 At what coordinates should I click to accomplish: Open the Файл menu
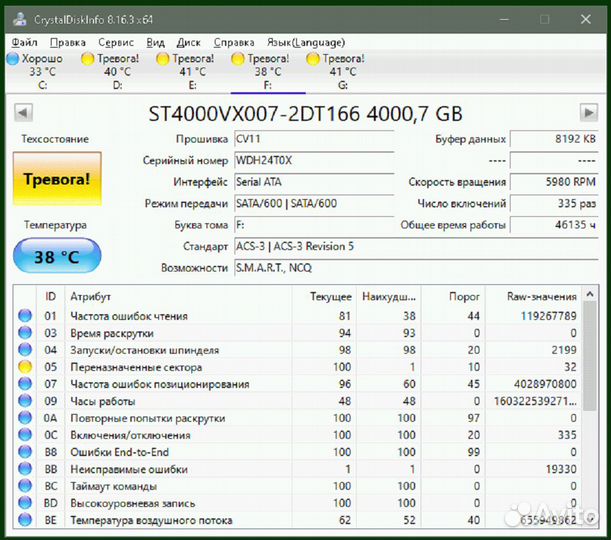tap(25, 42)
